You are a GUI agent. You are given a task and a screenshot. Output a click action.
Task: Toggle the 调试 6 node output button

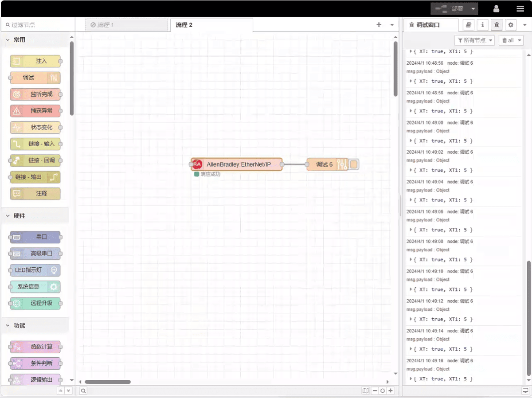coord(354,164)
